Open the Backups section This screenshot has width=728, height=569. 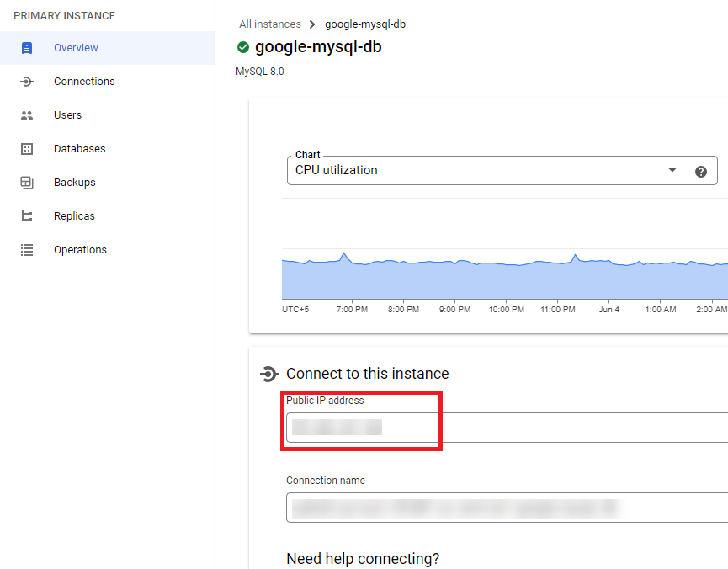(x=107, y=183)
